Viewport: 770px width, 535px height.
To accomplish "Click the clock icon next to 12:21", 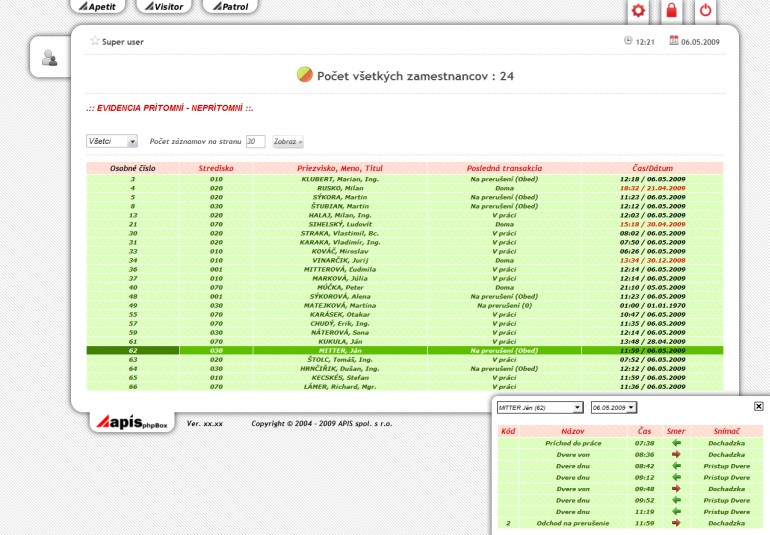I will tap(628, 41).
